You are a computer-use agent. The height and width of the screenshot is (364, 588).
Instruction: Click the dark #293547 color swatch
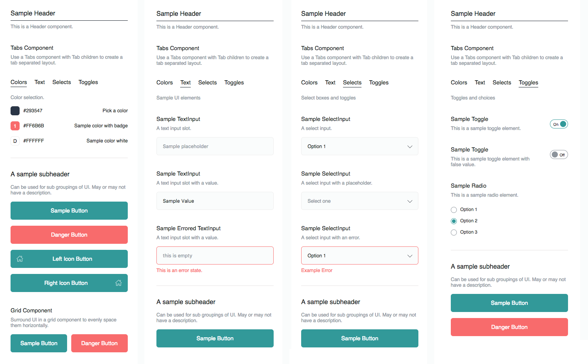pyautogui.click(x=15, y=111)
